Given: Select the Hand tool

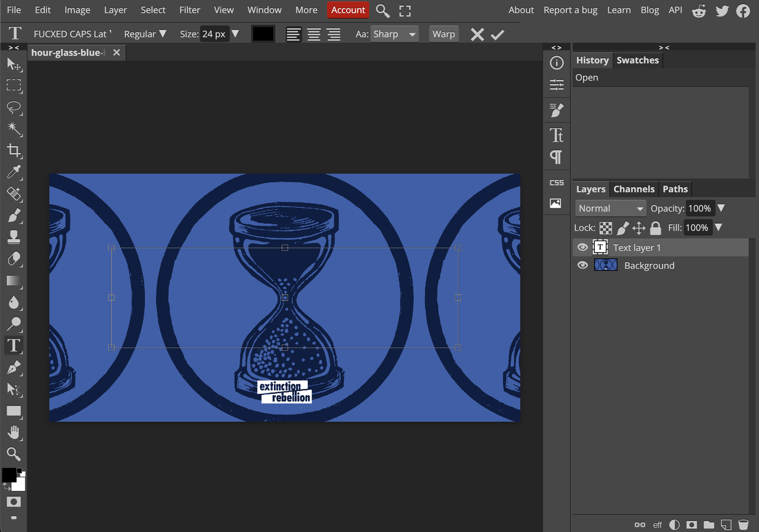Looking at the screenshot, I should (14, 432).
